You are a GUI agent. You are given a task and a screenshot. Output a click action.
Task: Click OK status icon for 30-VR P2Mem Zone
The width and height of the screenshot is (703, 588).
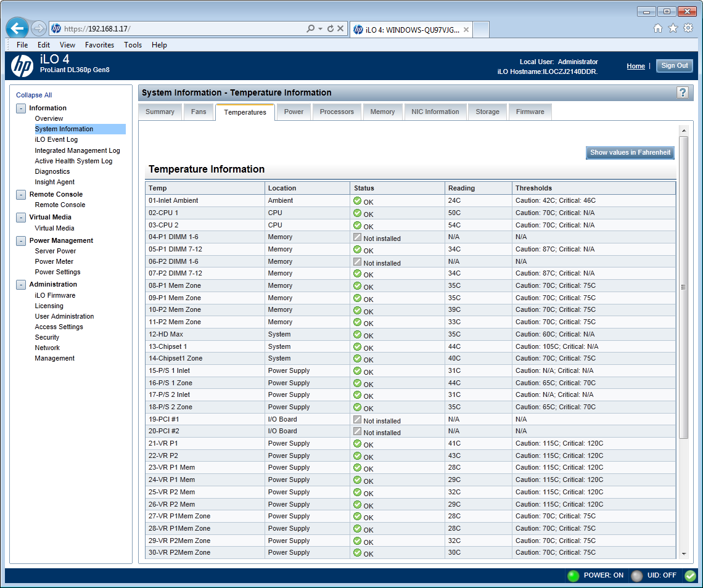coord(357,553)
